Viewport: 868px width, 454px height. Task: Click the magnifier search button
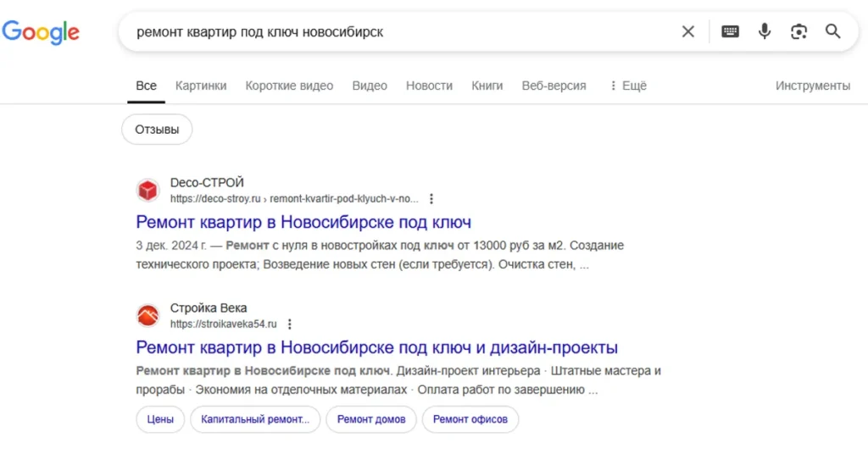point(832,31)
